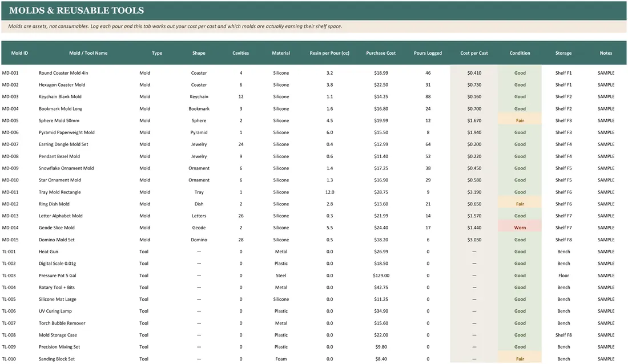This screenshot has height=364, width=628.
Task: Select the Mold Storage Case cell
Action: pyautogui.click(x=58, y=335)
